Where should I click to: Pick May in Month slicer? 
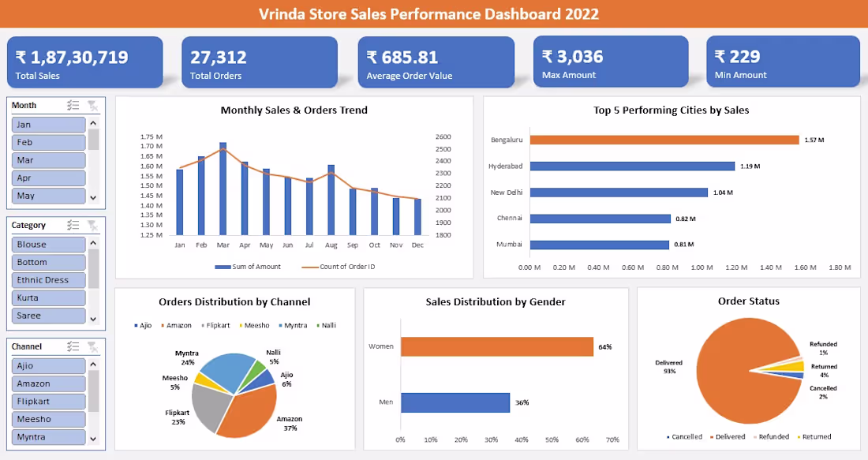click(x=49, y=196)
